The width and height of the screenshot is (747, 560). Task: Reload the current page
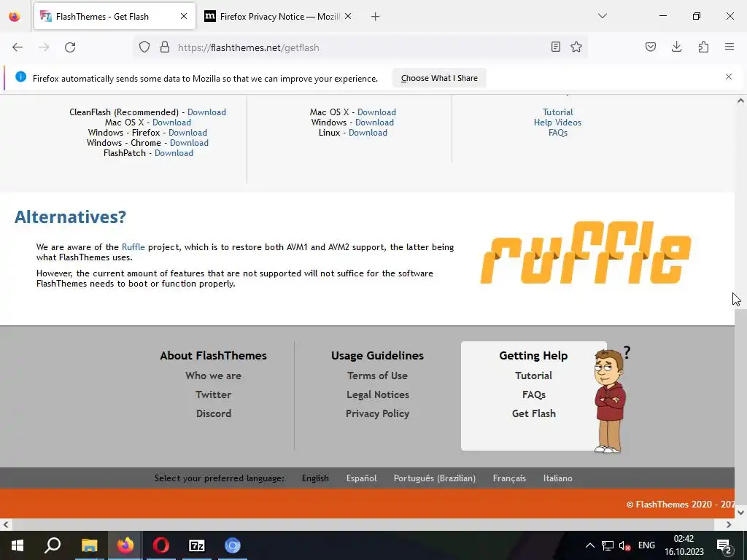click(x=70, y=47)
